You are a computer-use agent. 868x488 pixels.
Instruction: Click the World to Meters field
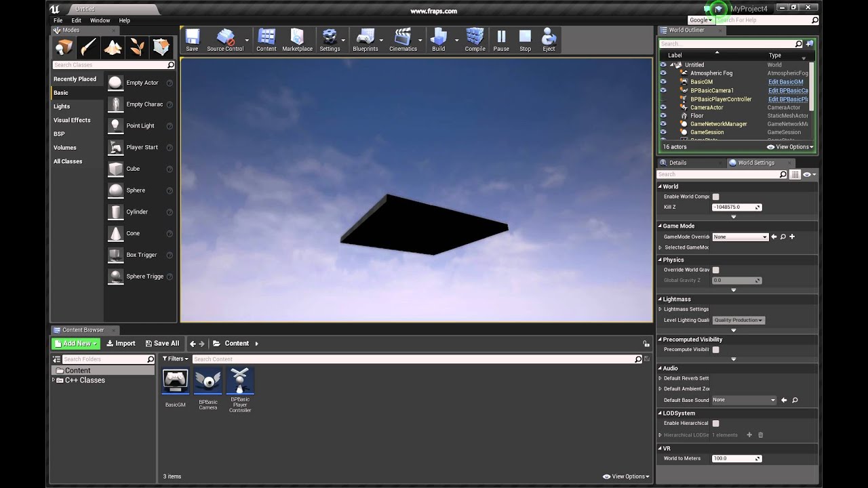pos(736,459)
